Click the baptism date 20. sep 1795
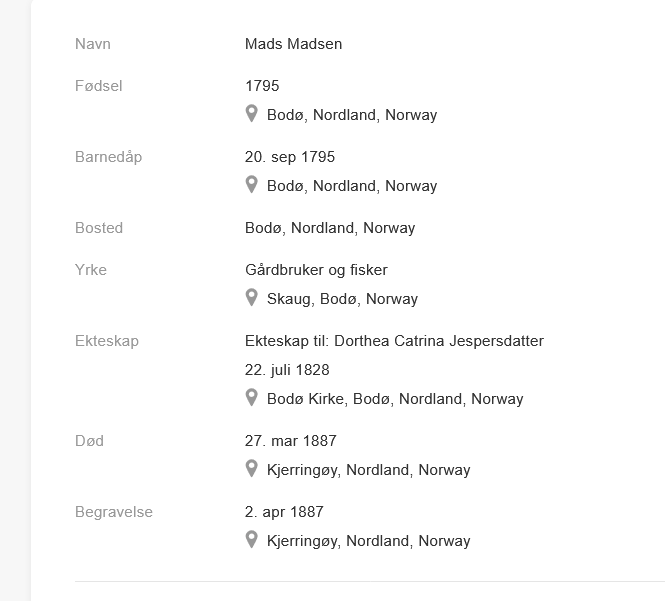 click(x=290, y=157)
